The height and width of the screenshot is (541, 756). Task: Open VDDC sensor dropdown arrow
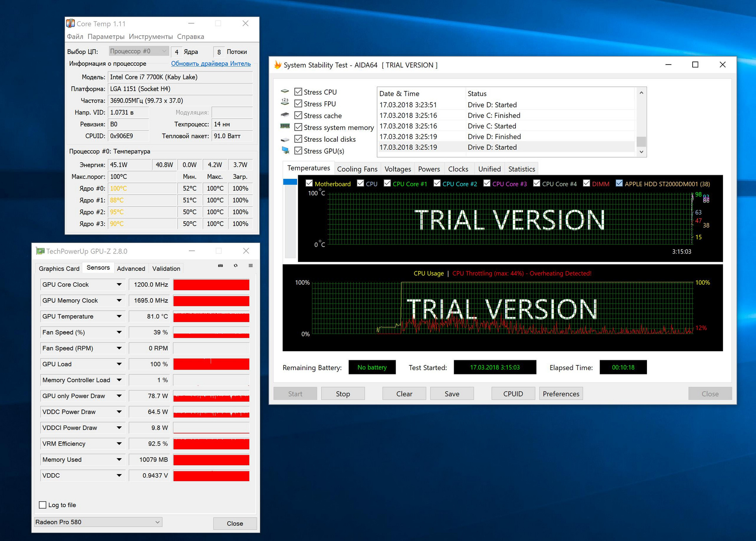point(119,476)
